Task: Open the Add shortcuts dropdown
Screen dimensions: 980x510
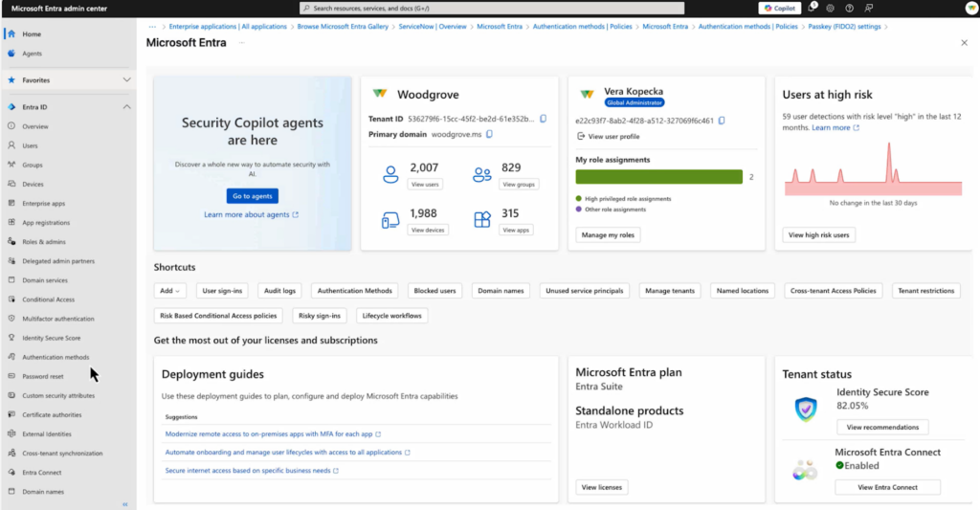Action: coord(169,291)
